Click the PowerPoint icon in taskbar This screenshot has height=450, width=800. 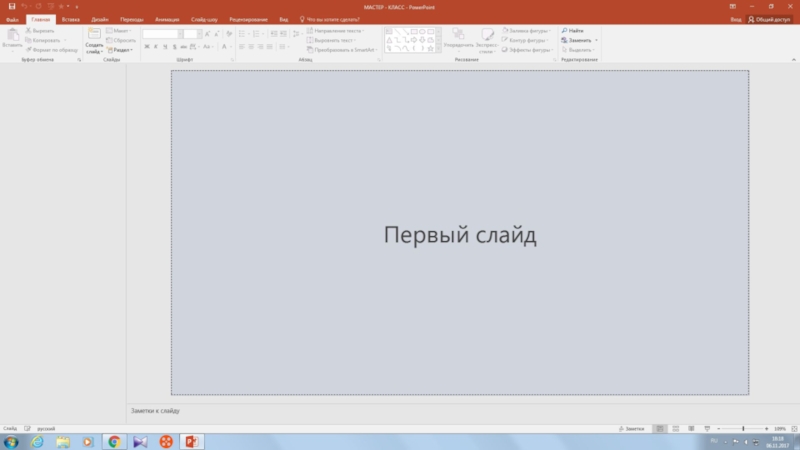pyautogui.click(x=191, y=441)
